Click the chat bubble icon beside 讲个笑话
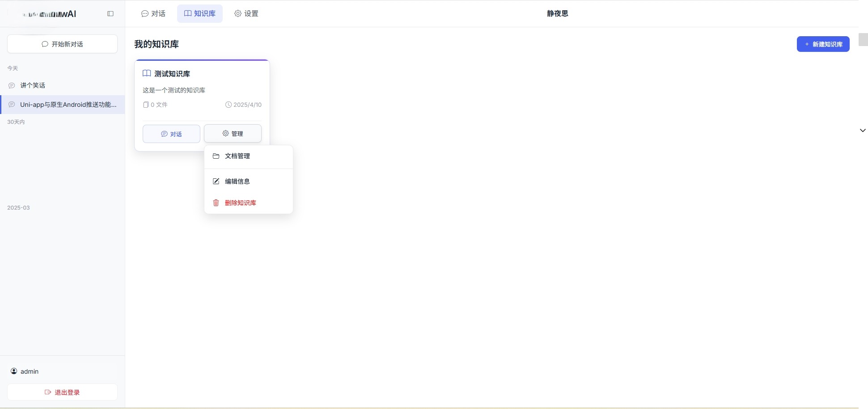 tap(11, 85)
